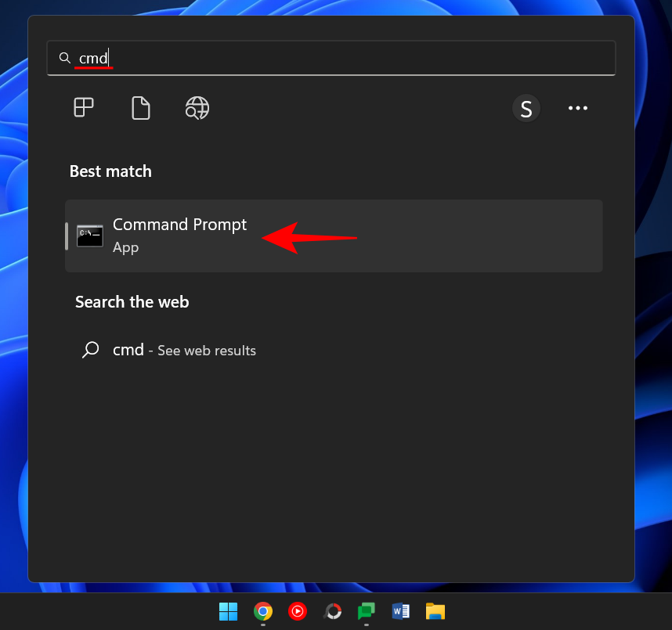
Task: Open the circular ring app on taskbar
Action: point(332,611)
